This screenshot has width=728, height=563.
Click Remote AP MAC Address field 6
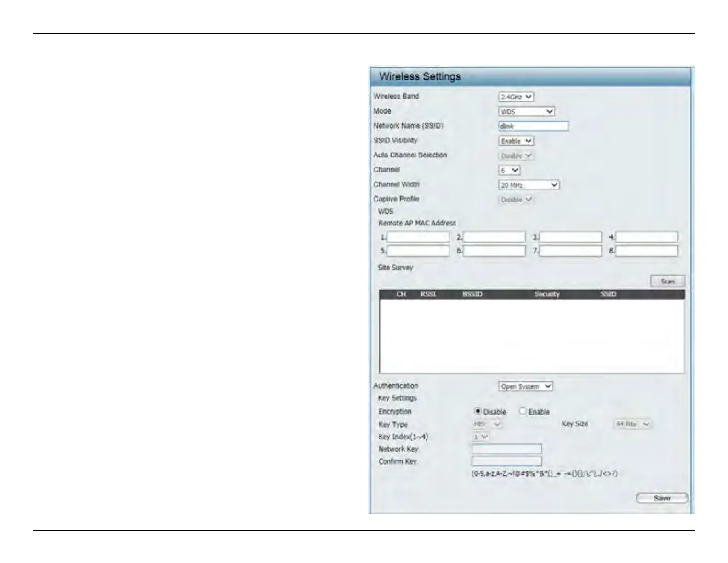click(494, 251)
